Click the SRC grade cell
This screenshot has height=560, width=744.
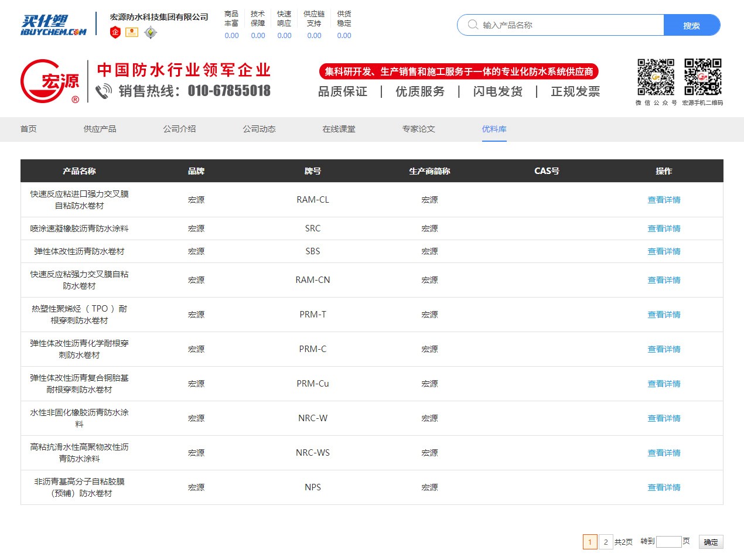pyautogui.click(x=313, y=228)
